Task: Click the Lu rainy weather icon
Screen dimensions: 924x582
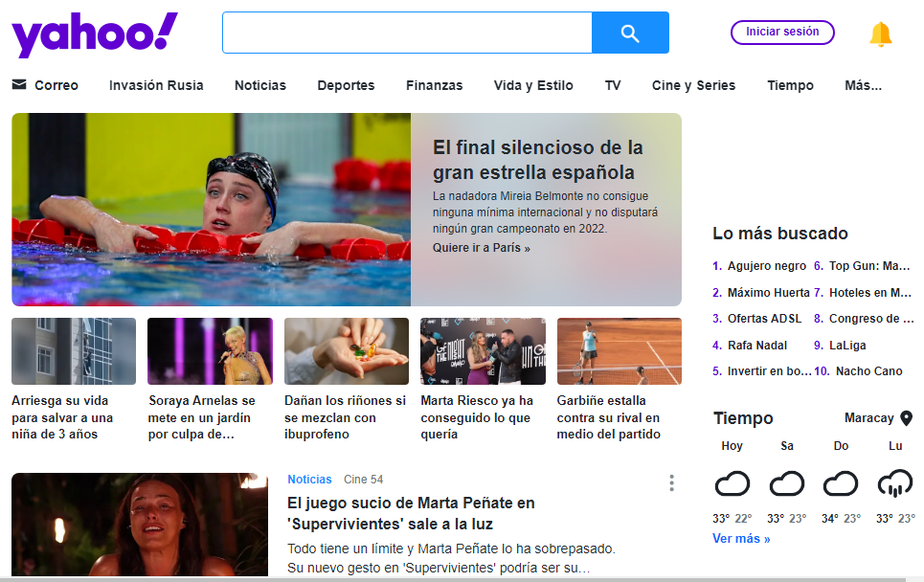Action: 895,483
